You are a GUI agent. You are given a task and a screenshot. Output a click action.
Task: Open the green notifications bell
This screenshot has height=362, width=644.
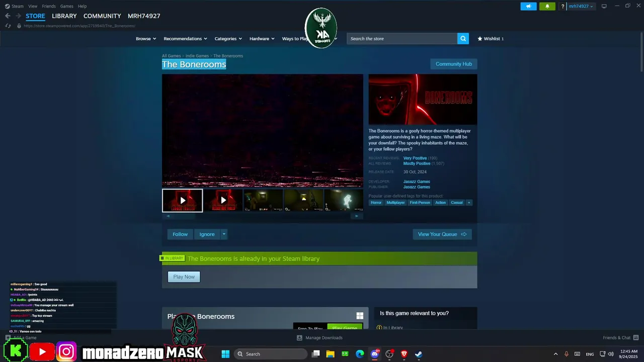point(547,6)
